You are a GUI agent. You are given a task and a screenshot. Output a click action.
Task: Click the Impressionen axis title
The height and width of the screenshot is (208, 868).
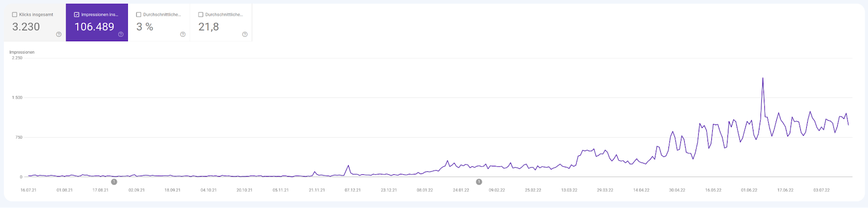pos(22,52)
